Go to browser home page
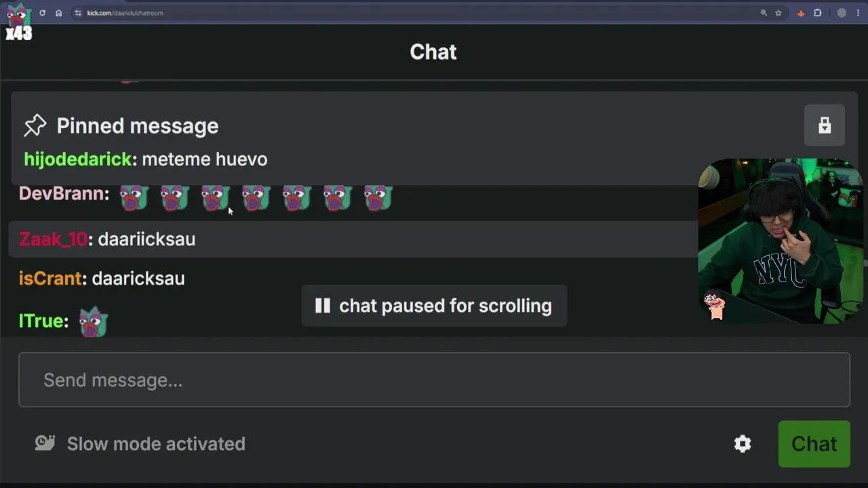Viewport: 868px width, 488px height. coord(59,13)
